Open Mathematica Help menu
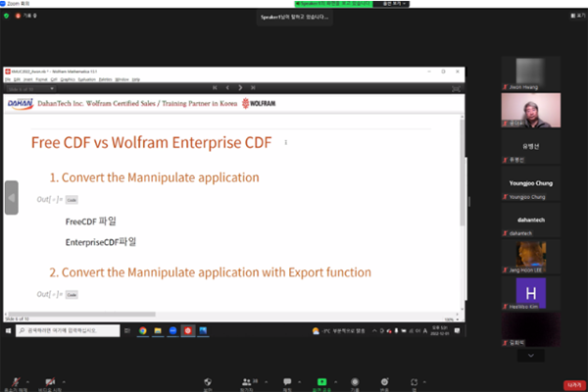Screen dimensions: 588x392 click(x=136, y=79)
